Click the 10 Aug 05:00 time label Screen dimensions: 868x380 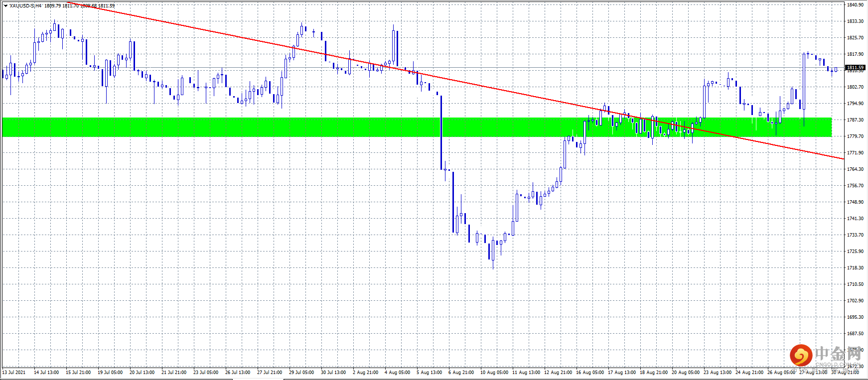pyautogui.click(x=494, y=373)
